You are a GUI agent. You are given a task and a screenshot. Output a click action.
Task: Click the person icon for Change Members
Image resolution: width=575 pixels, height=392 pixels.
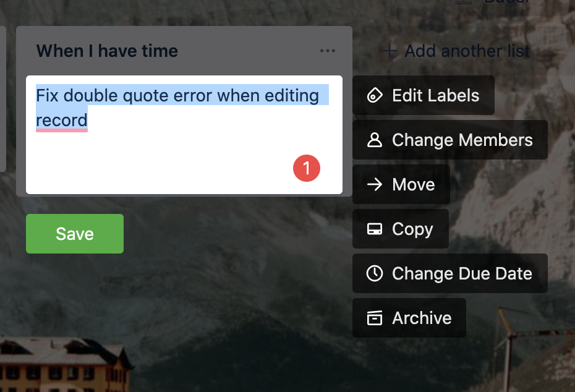tap(375, 140)
